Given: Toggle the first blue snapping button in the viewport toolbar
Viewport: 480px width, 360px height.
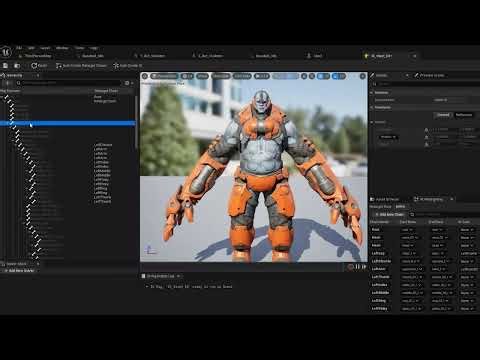Looking at the screenshot, I should coord(322,76).
